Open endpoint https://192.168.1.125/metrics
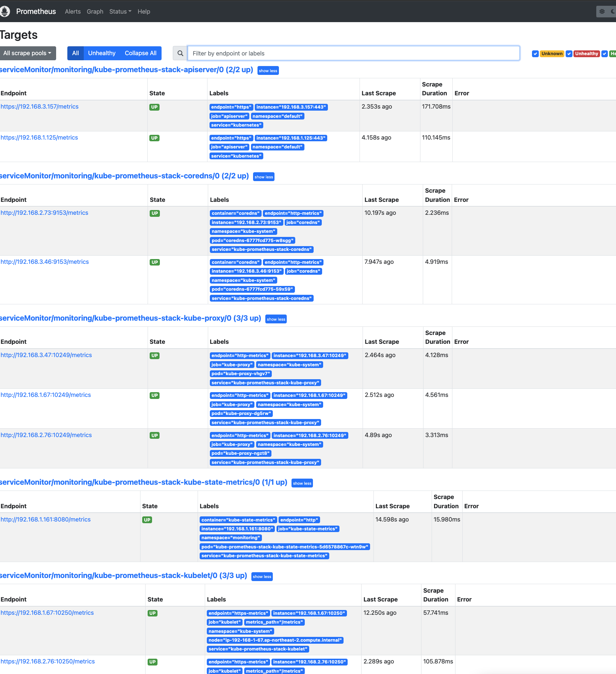This screenshot has height=674, width=616. (x=39, y=138)
